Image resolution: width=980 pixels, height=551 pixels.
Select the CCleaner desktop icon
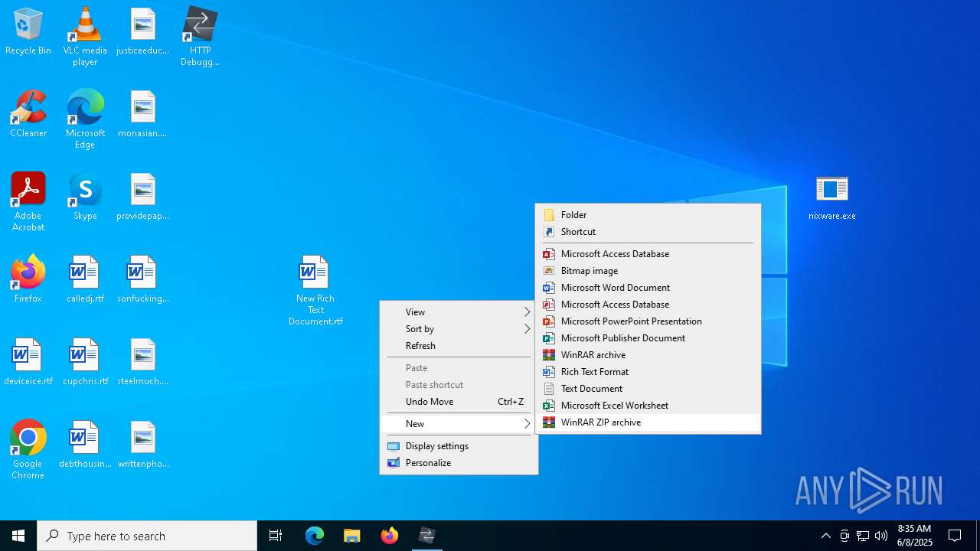[x=28, y=114]
